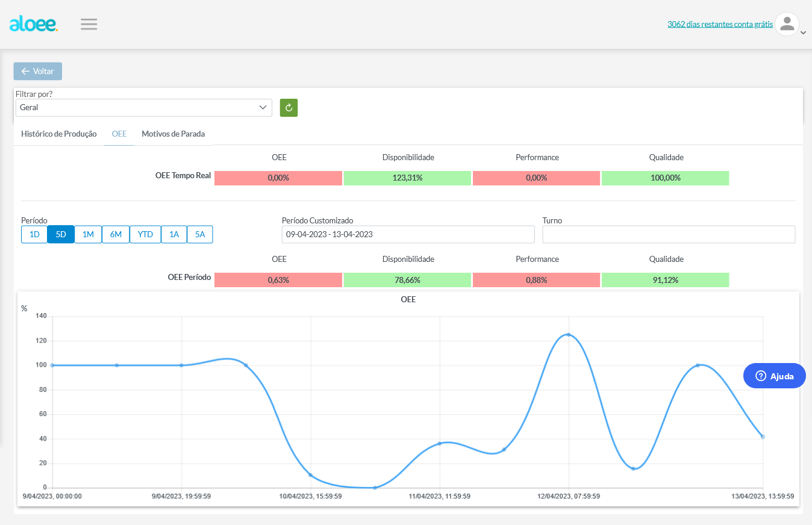Viewport: 812px width, 525px height.
Task: Click the OEE Tempo Real label
Action: 183,176
